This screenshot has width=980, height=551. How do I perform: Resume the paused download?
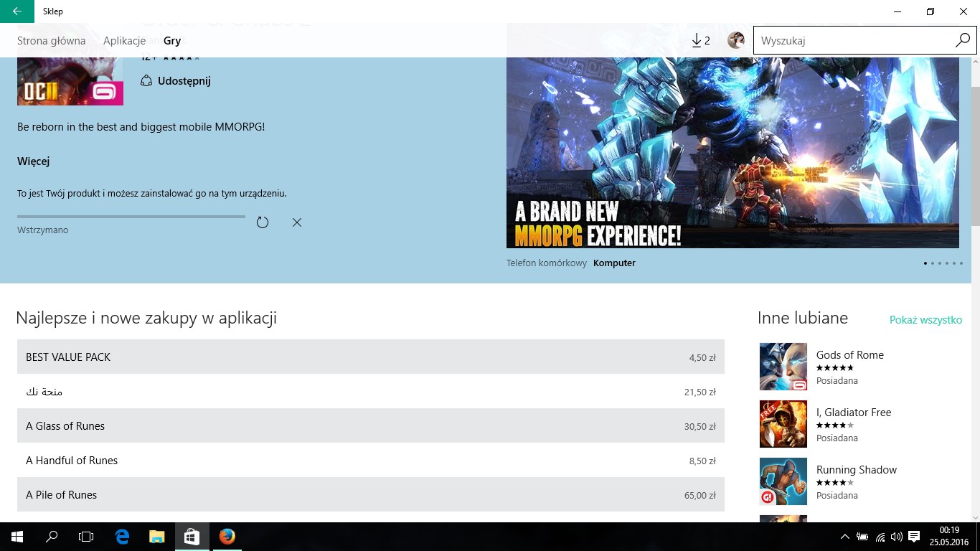pos(263,222)
